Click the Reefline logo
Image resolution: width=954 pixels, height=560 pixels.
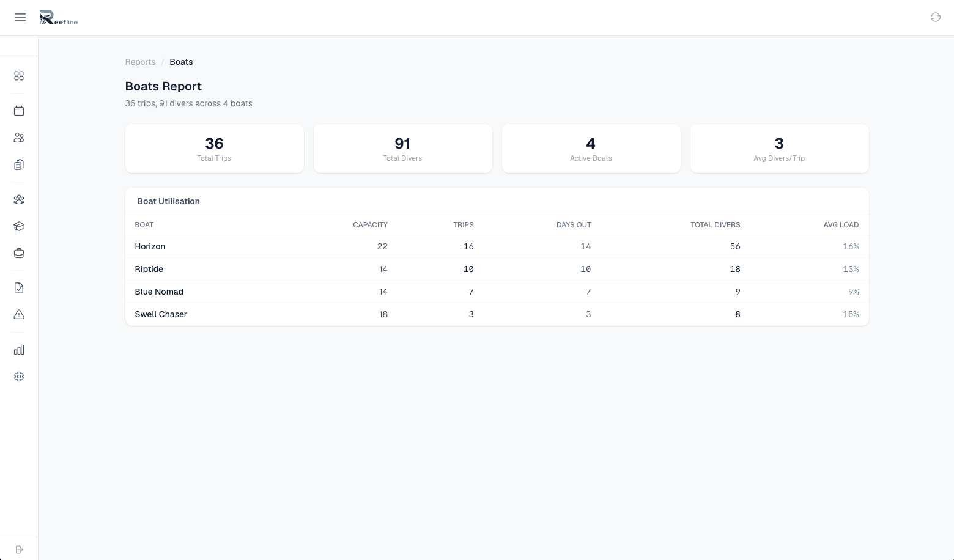coord(58,18)
